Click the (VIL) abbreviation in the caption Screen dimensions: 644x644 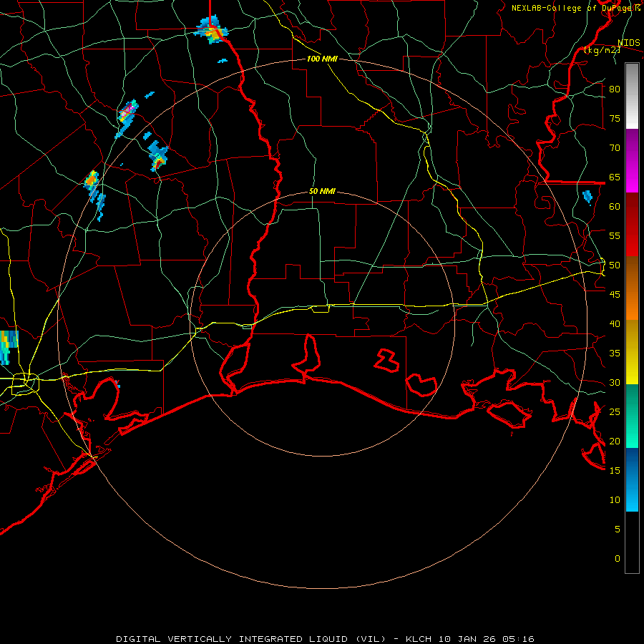[371, 639]
